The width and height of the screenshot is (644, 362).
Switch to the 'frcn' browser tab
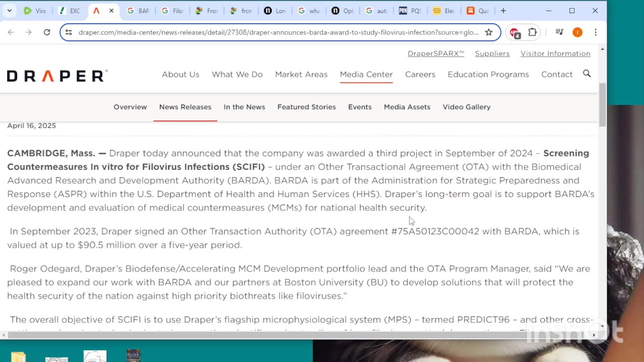tap(240, 11)
